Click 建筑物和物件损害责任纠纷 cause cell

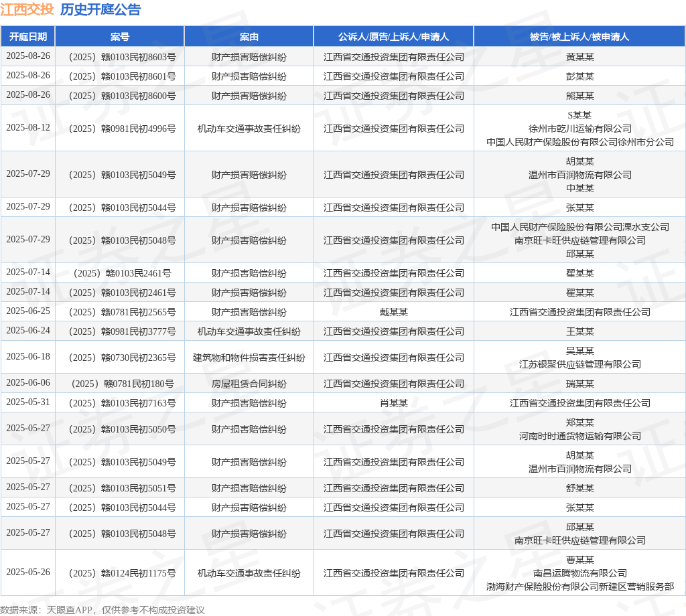249,358
